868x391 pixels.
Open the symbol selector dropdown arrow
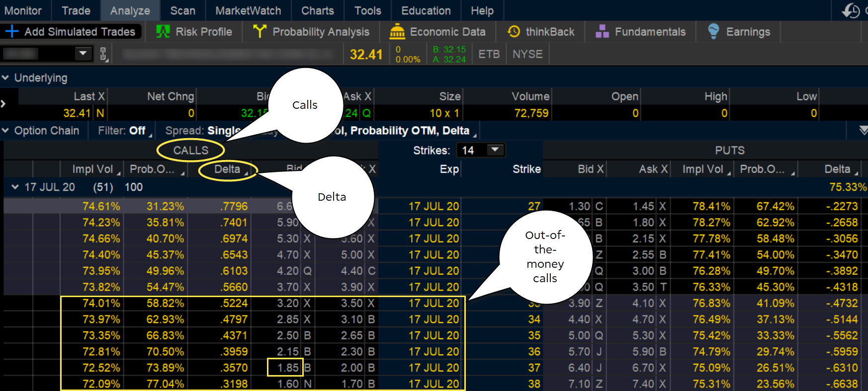pyautogui.click(x=83, y=53)
